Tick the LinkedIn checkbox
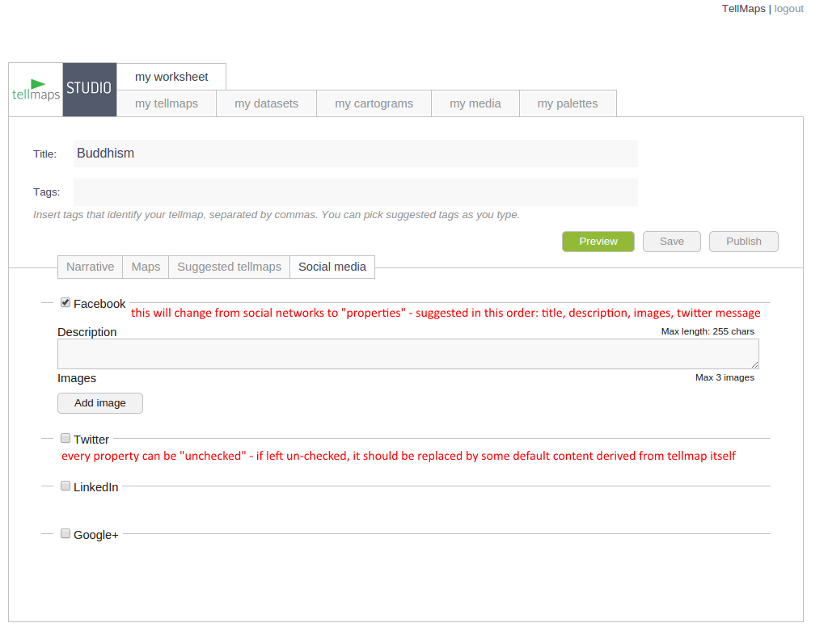Image resolution: width=828 pixels, height=644 pixels. pos(65,486)
